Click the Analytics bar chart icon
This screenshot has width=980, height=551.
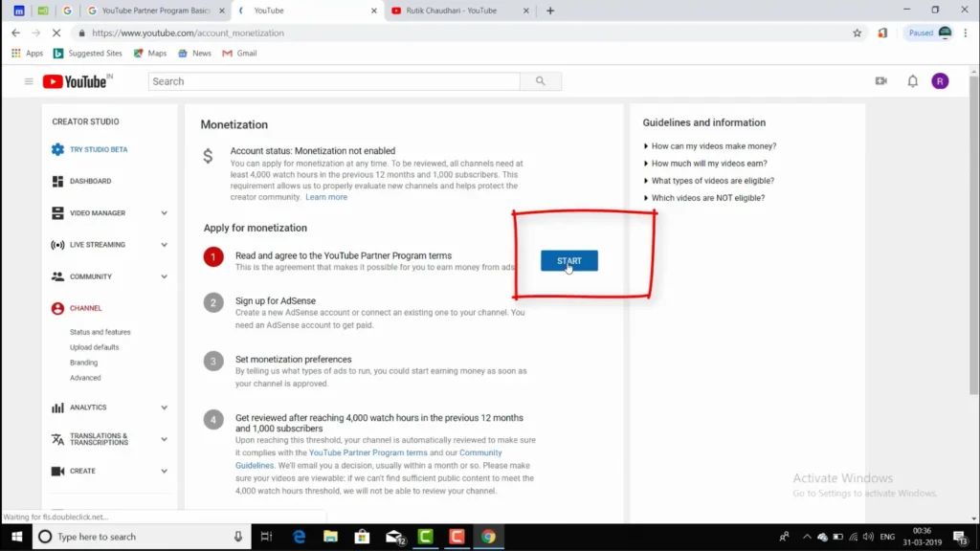point(57,408)
